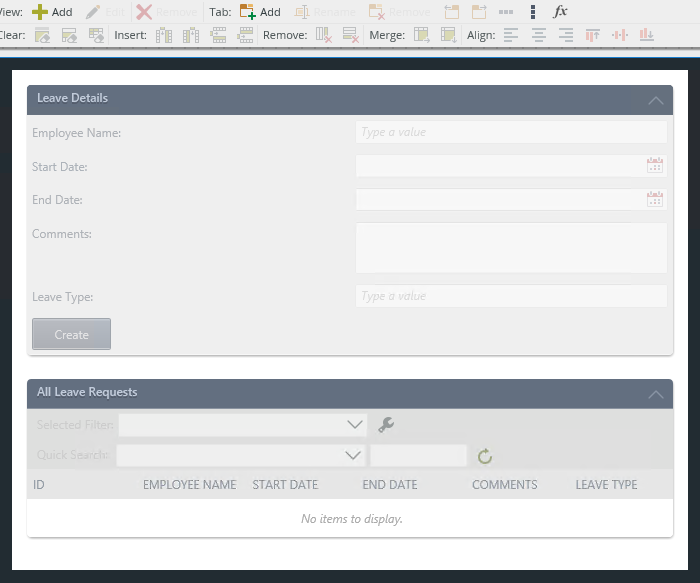Open the Selected Filter dropdown
The width and height of the screenshot is (700, 583).
[x=354, y=425]
